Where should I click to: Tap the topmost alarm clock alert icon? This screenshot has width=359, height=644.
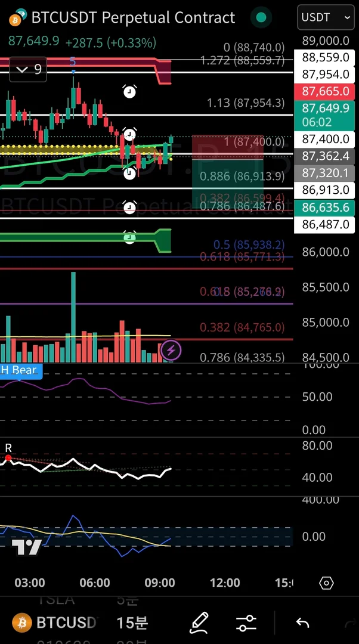[x=130, y=92]
